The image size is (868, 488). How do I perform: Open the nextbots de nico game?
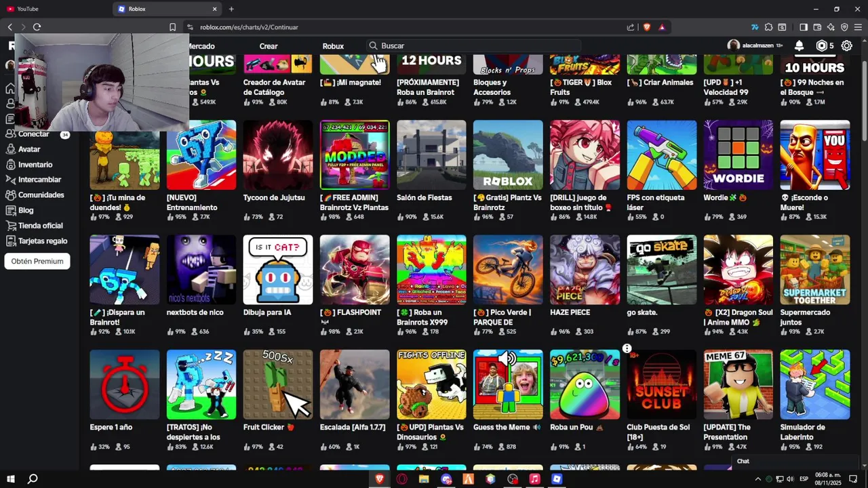201,270
